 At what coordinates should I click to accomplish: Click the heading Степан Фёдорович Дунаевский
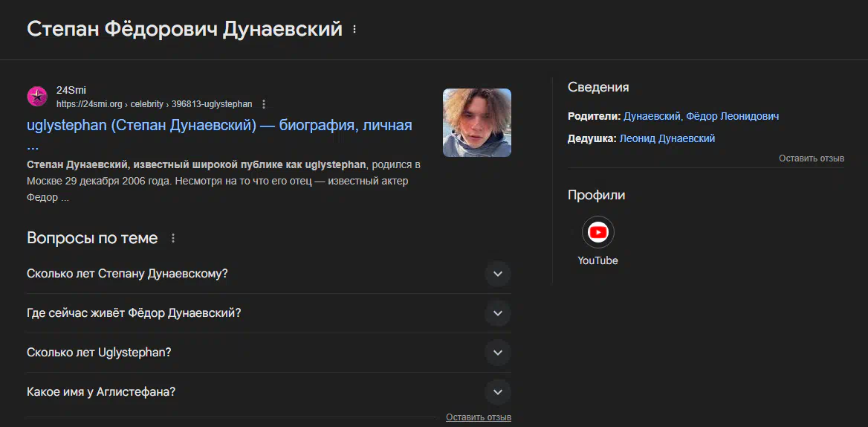coord(185,29)
